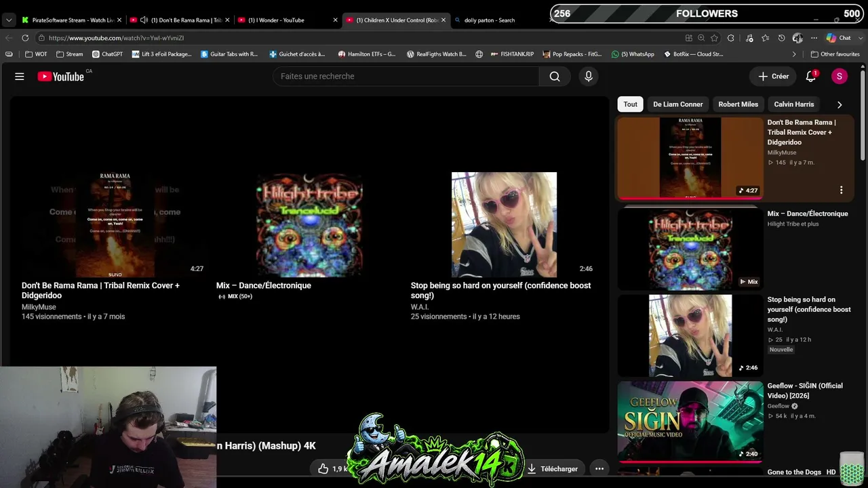Open the split screen icon in the address bar
868x488 pixels.
tap(689, 38)
